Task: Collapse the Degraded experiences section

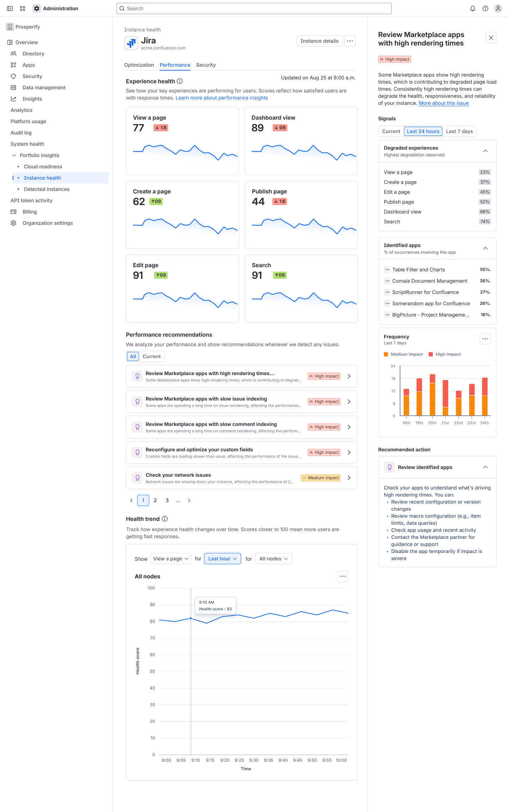Action: tap(485, 151)
